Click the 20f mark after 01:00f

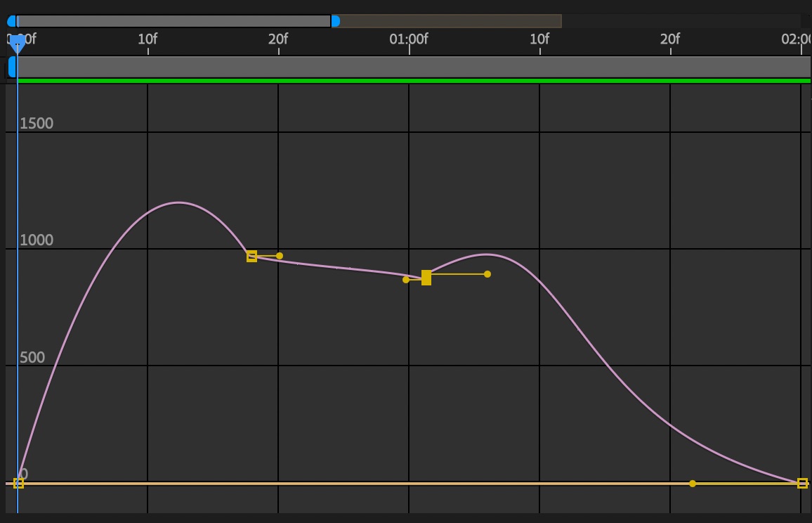[x=670, y=39]
